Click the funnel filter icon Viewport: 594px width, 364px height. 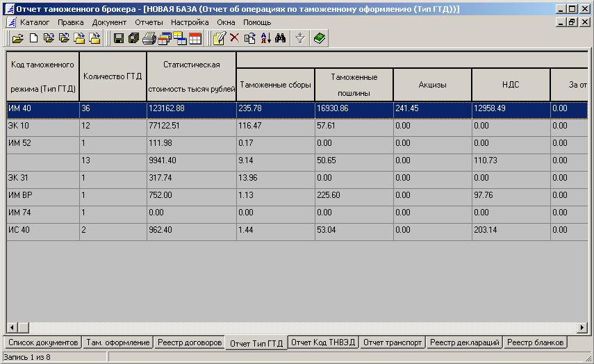pos(300,39)
